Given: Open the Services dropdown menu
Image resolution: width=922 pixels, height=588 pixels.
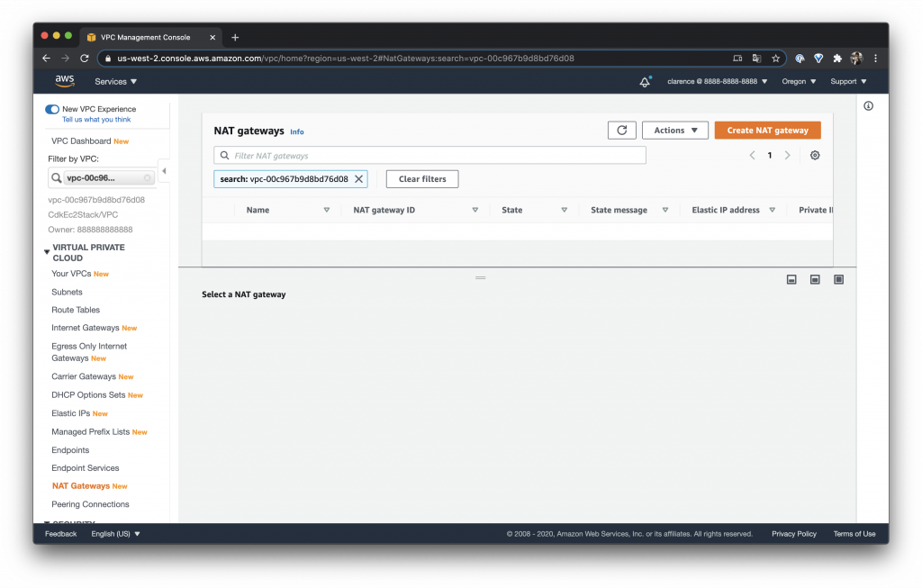Looking at the screenshot, I should (x=116, y=82).
